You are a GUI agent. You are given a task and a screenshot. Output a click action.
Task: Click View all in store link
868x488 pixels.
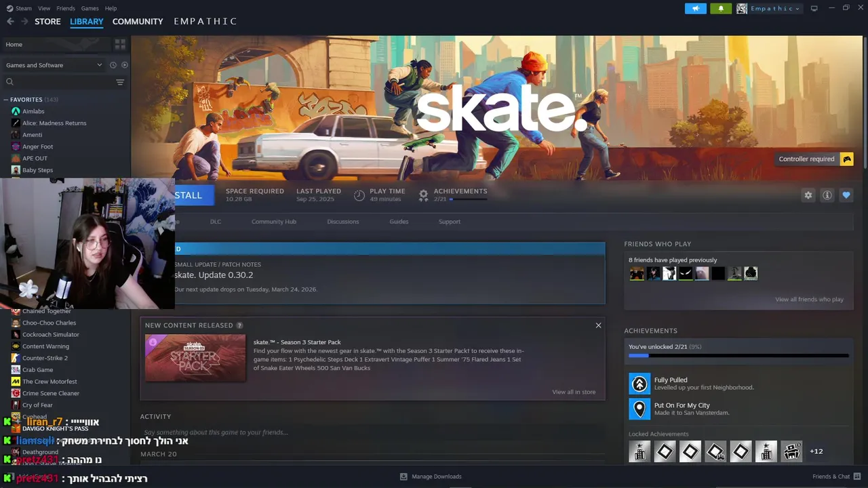574,392
